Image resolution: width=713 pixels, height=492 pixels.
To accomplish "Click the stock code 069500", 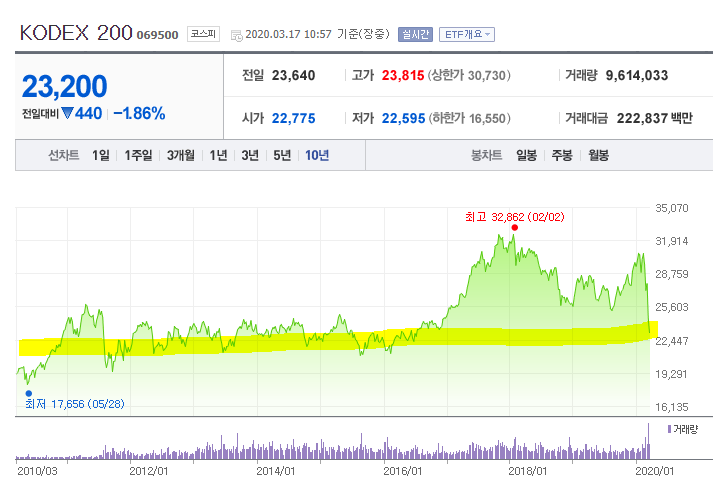I will [157, 35].
